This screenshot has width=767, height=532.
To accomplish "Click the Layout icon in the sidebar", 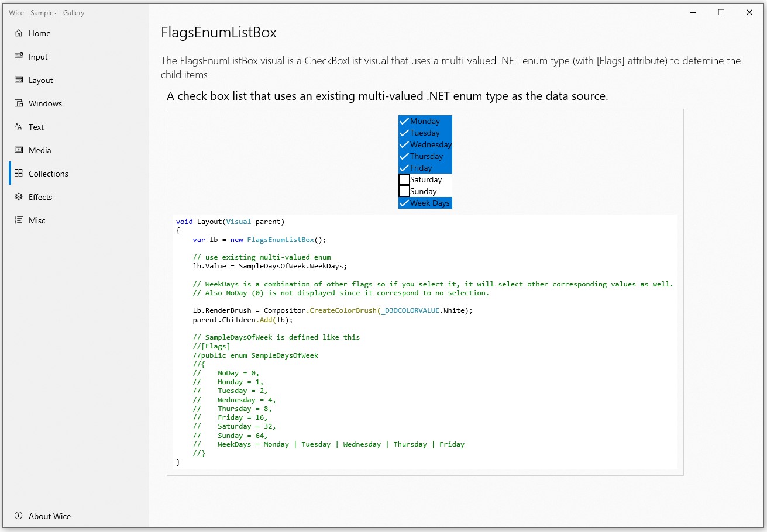I will click(x=19, y=80).
